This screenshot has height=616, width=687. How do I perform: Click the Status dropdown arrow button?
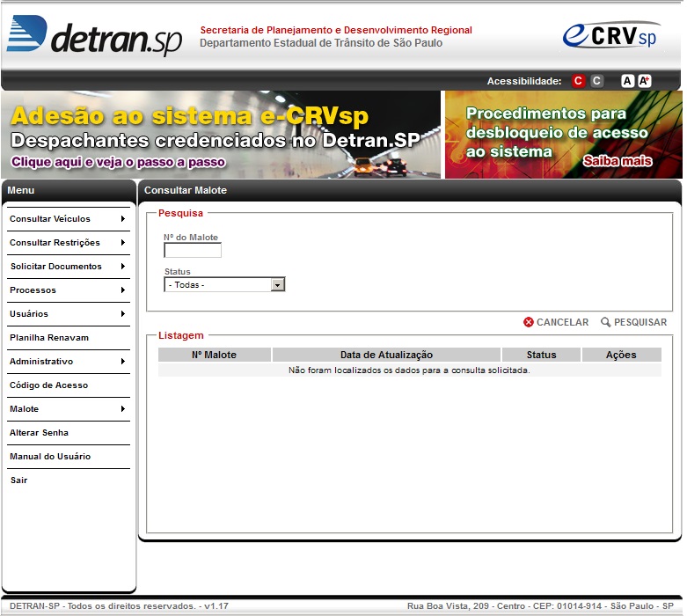(277, 285)
